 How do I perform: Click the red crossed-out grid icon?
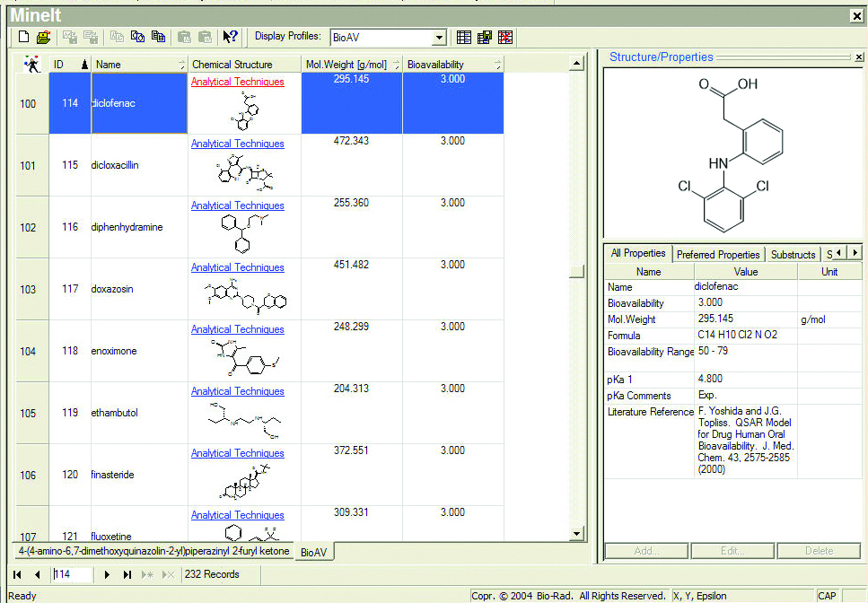505,37
